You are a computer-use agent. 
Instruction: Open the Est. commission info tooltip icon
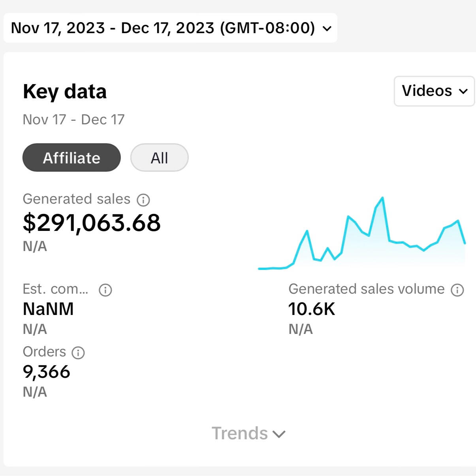[x=105, y=290]
